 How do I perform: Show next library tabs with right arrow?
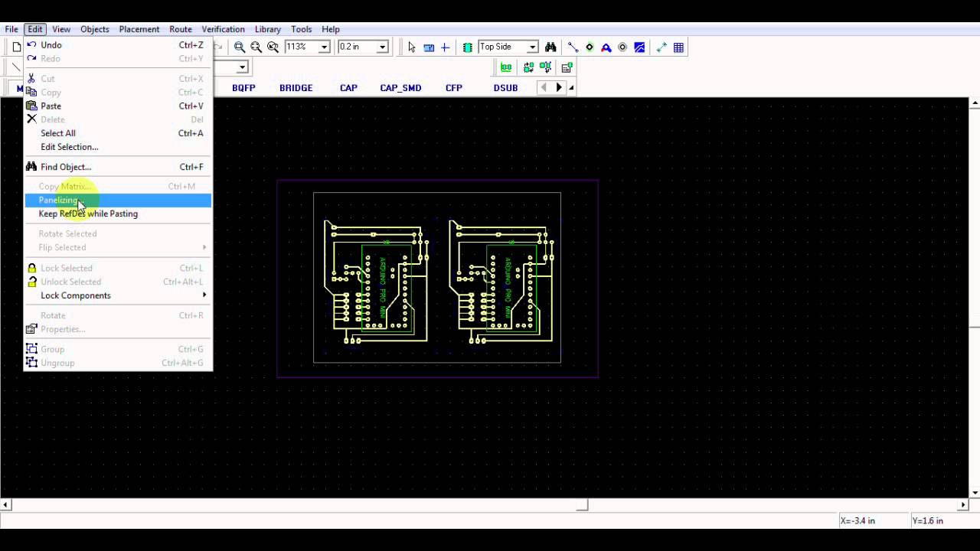click(x=559, y=88)
